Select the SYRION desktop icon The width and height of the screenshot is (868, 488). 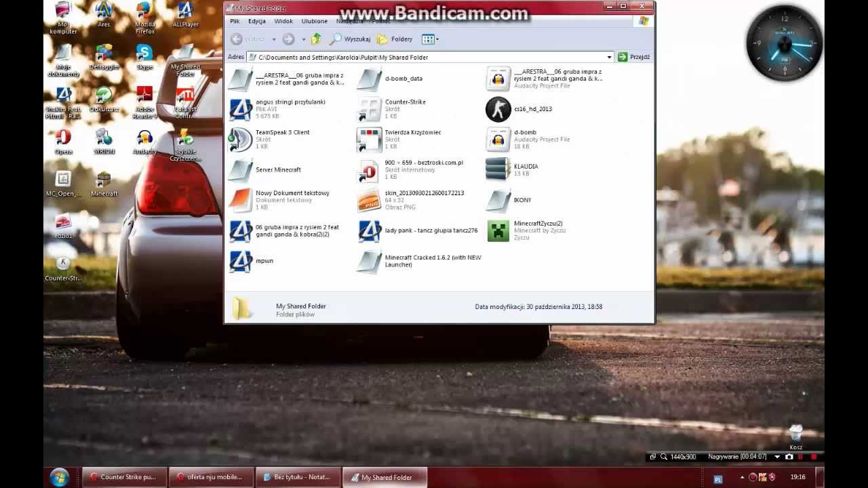pos(104,142)
